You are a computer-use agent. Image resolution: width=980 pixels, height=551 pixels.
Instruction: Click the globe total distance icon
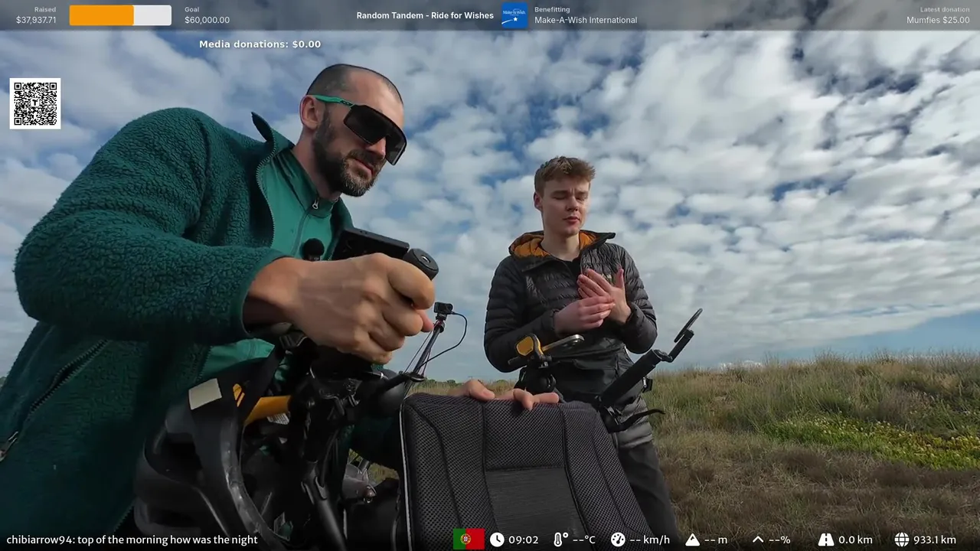coord(902,540)
